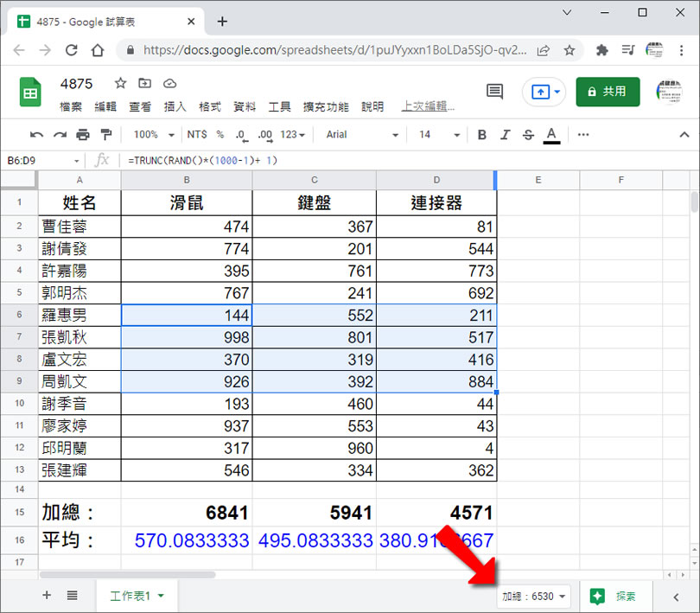
Task: Toggle bold formatting
Action: pyautogui.click(x=481, y=135)
